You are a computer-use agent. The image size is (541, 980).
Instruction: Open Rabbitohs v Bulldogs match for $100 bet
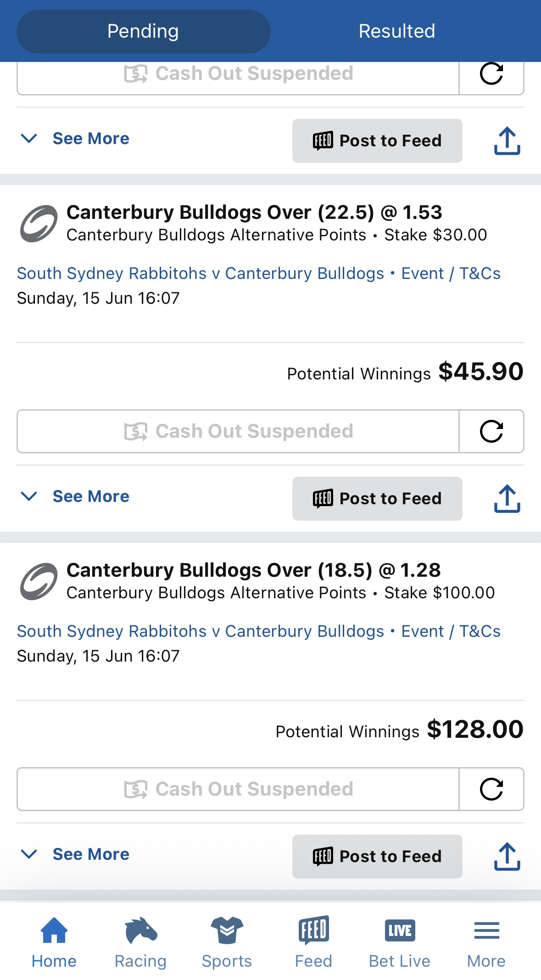tap(201, 631)
